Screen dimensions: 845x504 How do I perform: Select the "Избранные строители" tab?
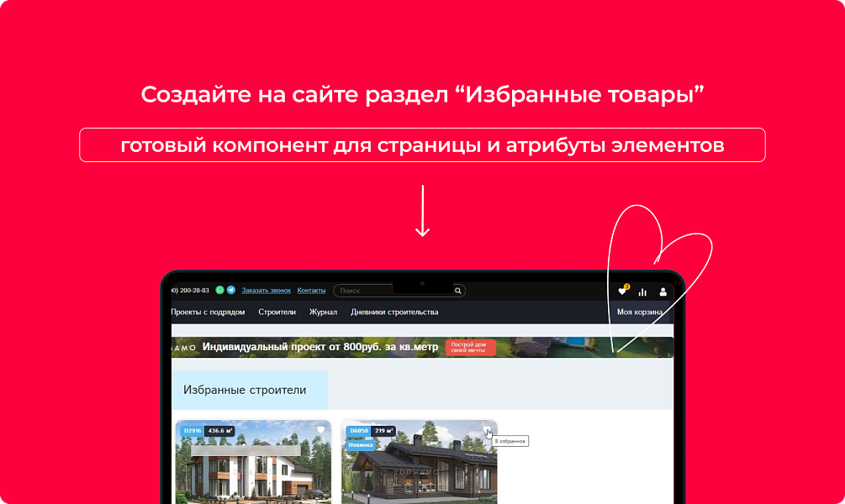250,390
